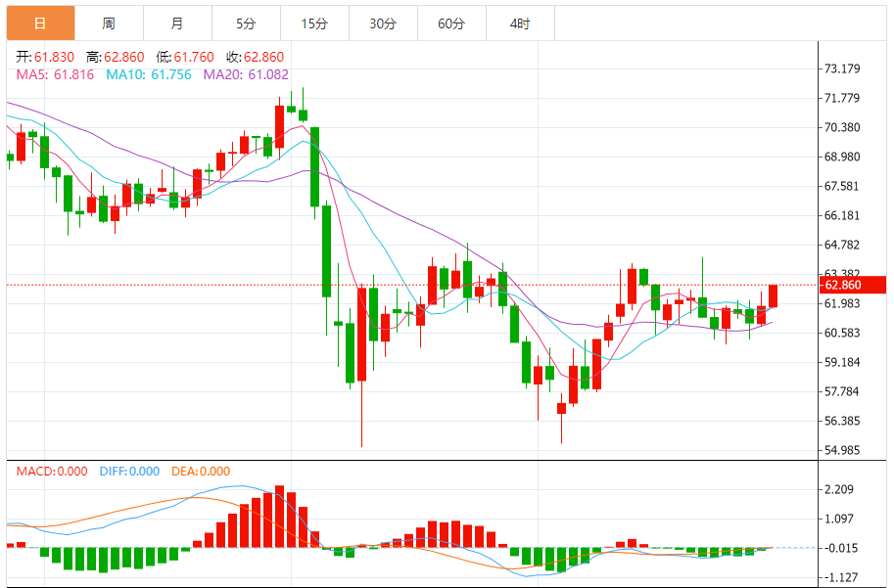Click the -1.127 MACD axis label

(x=841, y=577)
